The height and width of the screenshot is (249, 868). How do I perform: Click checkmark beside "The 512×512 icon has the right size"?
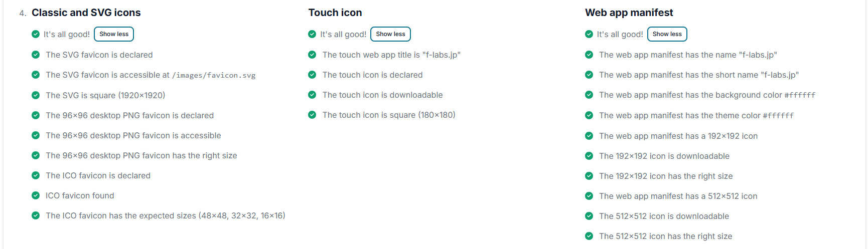tap(589, 236)
